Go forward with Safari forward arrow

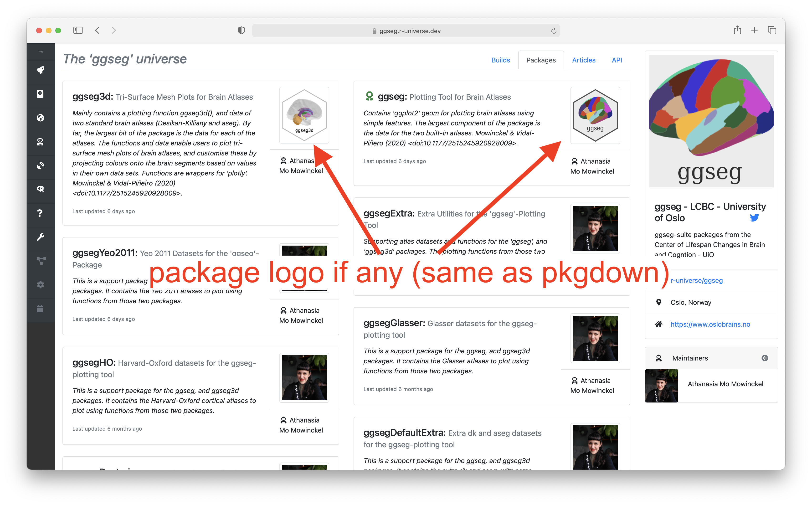114,30
